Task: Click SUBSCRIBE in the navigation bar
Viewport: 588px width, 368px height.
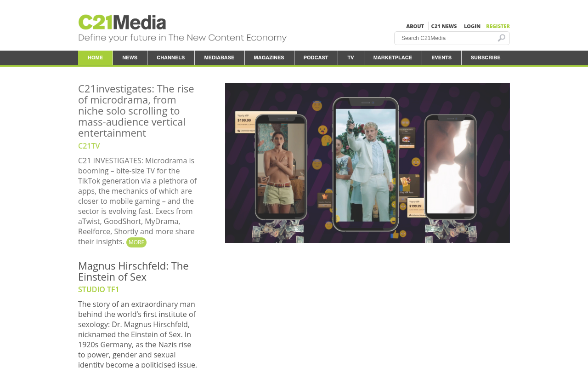Action: (486, 57)
